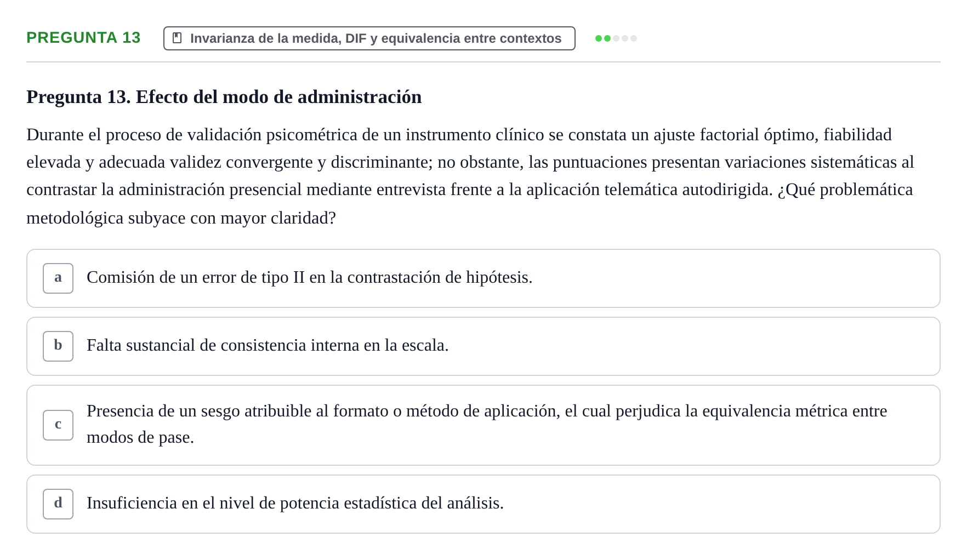
Task: Click the question title Efecto del modo de administración
Action: point(224,97)
